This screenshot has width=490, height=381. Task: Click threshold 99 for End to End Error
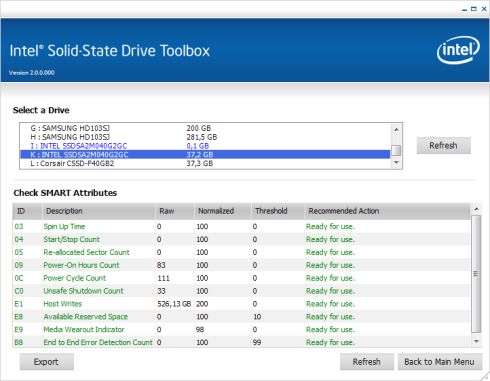coord(257,342)
